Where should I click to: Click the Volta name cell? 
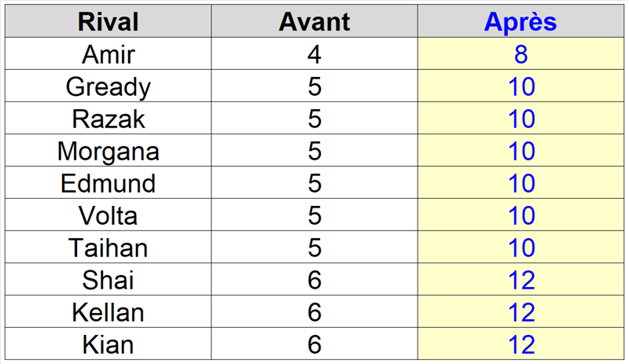click(109, 216)
